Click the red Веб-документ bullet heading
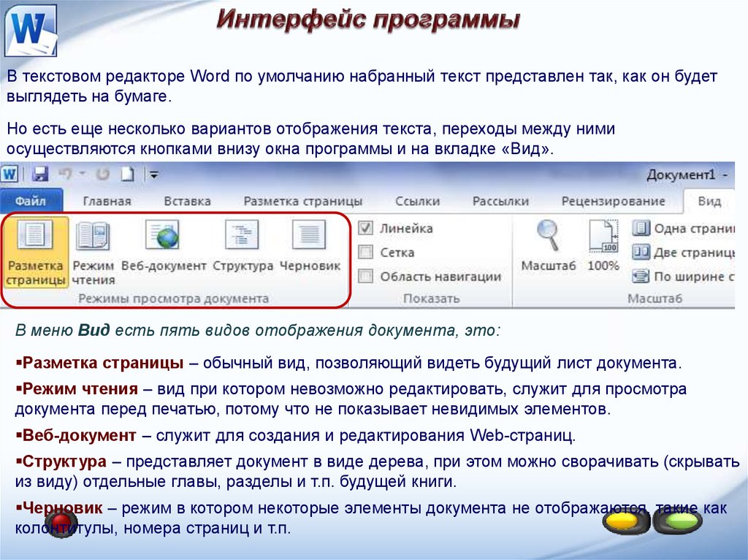The height and width of the screenshot is (560, 748). (x=79, y=435)
